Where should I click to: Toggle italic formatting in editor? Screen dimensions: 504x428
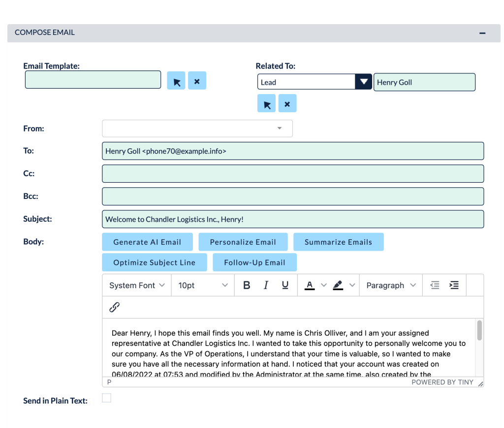click(266, 285)
